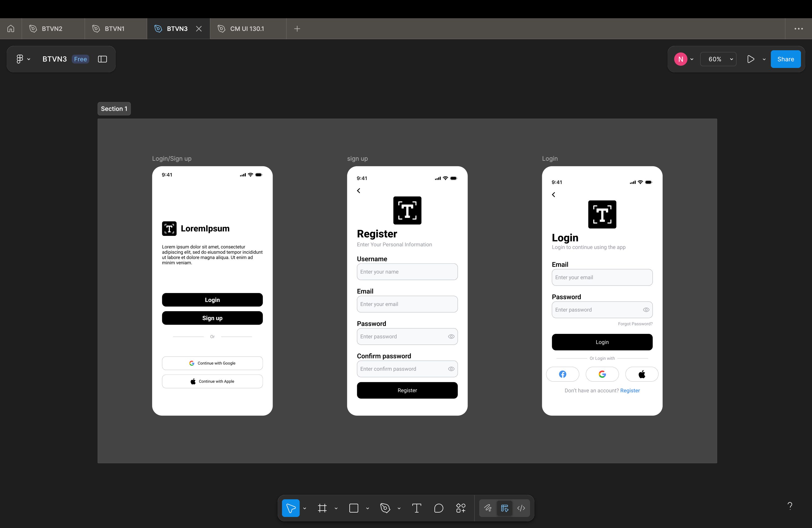This screenshot has width=812, height=528.
Task: Select the Move tool
Action: coord(291,508)
